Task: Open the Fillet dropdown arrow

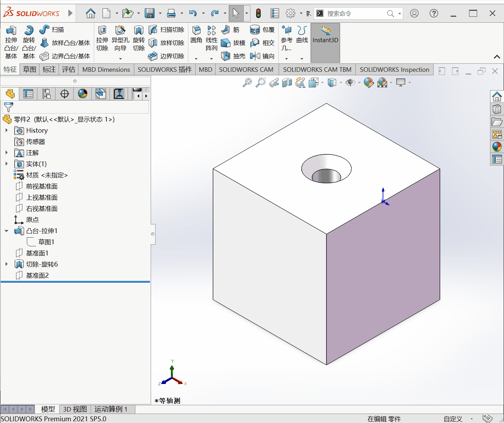Action: coord(196,59)
